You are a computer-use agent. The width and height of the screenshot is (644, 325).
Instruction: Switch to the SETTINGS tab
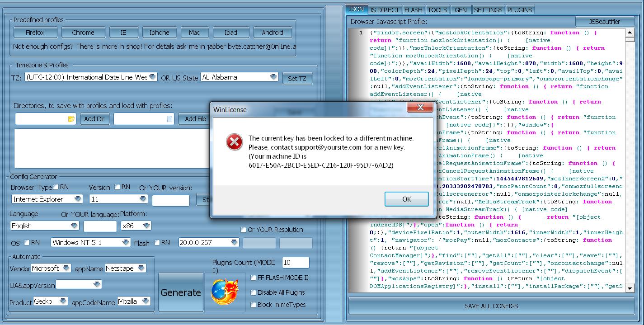[x=488, y=9]
